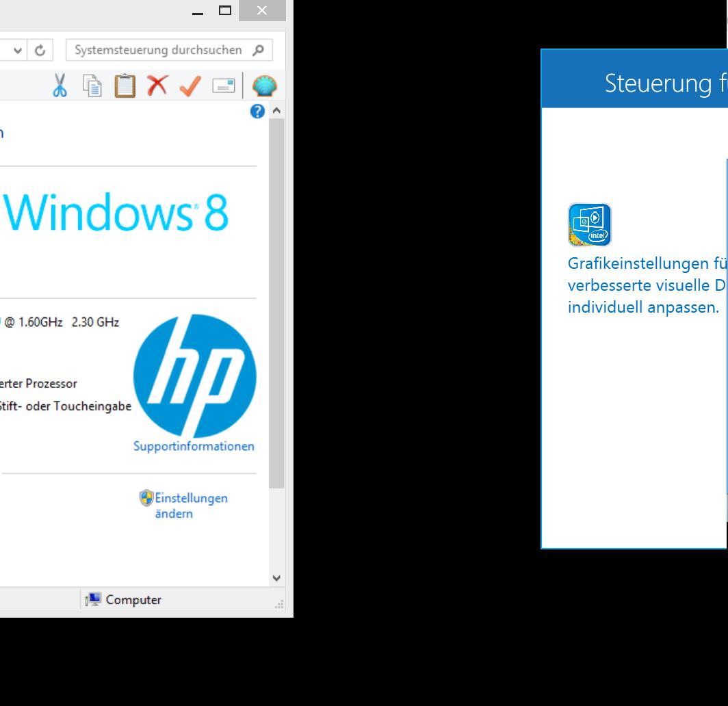Screen dimensions: 728x706
Task: Expand the address bar history dropdown
Action: (18, 50)
